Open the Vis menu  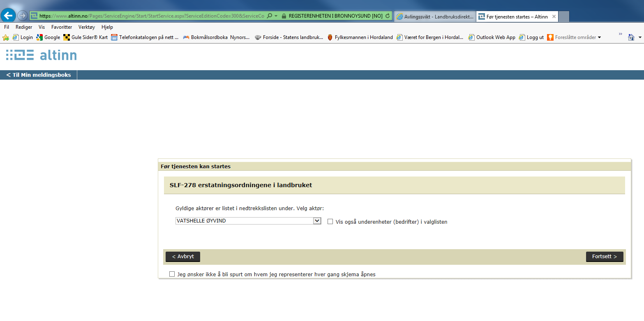pos(42,27)
